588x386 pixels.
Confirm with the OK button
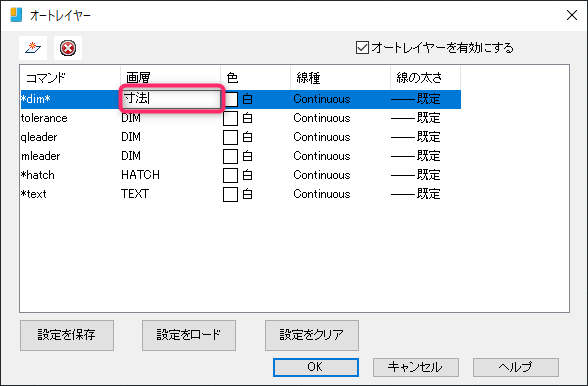pos(316,367)
